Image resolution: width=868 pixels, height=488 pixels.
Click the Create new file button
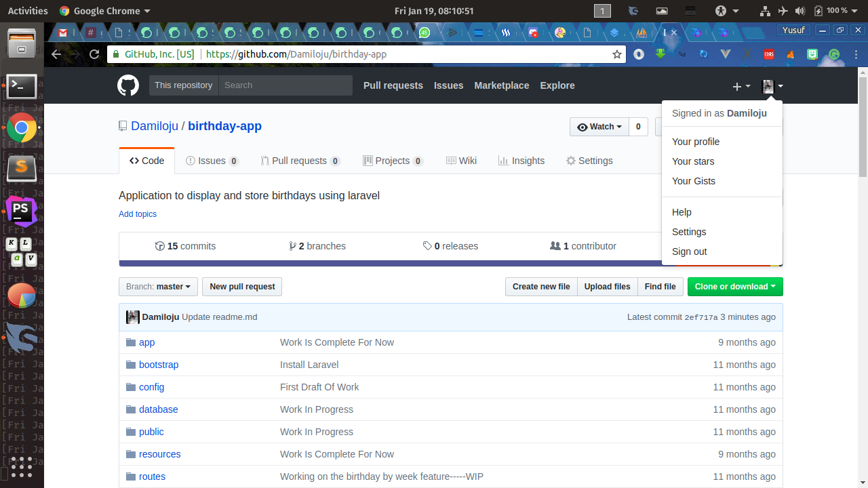[x=541, y=287]
